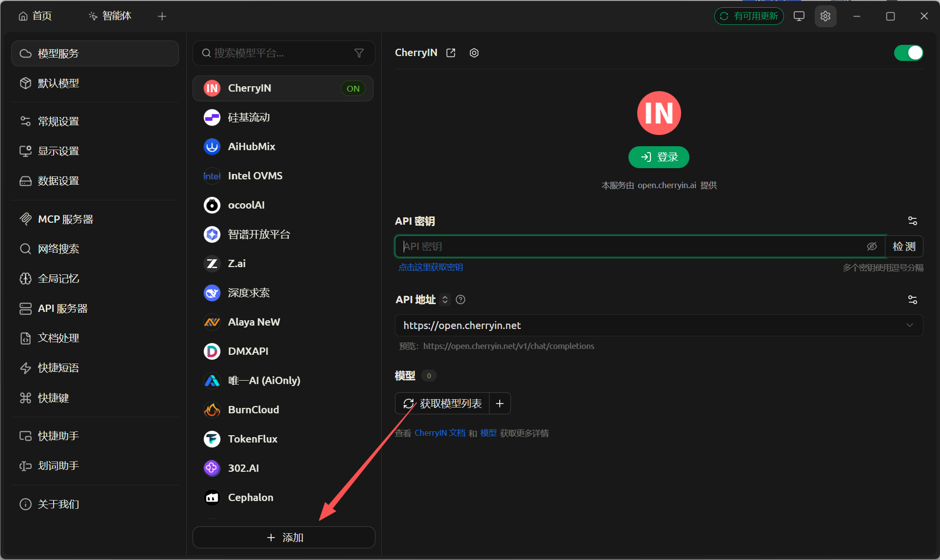Open API 地址 custom settings icon
Screen dimensions: 940x560
point(913,300)
